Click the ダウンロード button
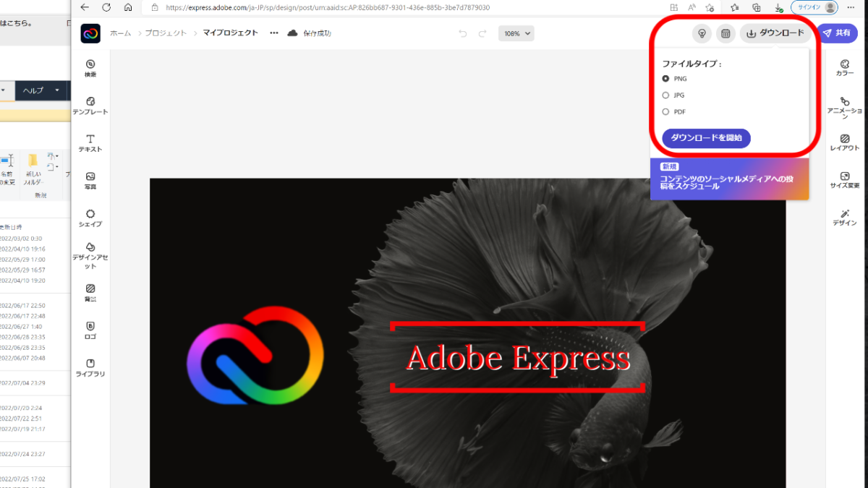 [775, 33]
